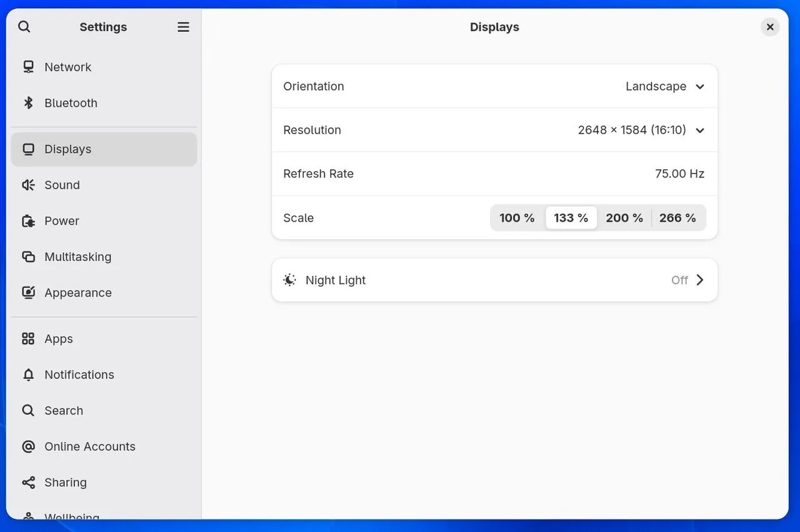Click the Bluetooth symbol icon
Screen dimensions: 800x532
(28, 103)
